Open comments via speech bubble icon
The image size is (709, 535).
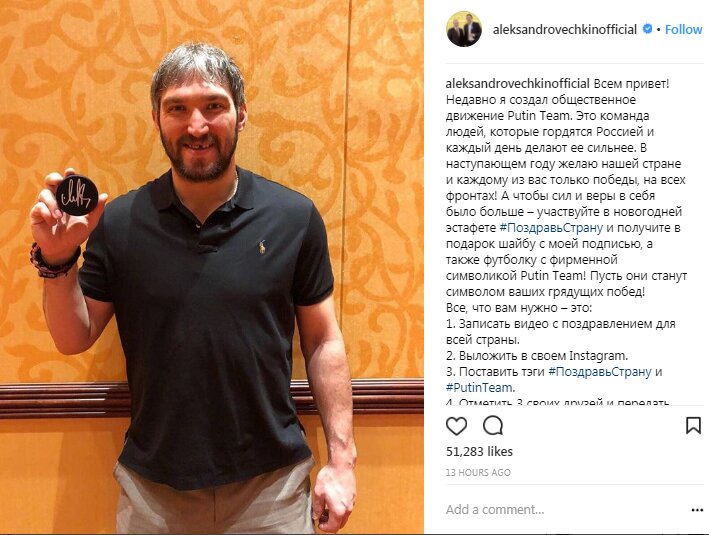[492, 426]
